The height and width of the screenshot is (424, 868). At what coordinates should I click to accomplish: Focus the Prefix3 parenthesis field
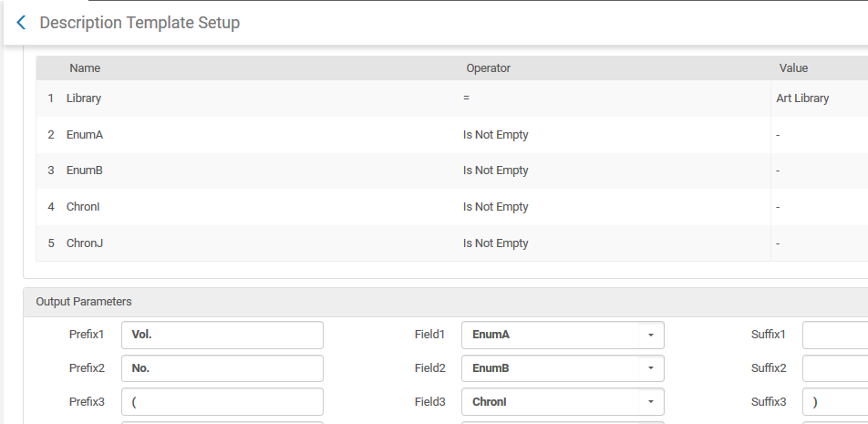point(222,402)
